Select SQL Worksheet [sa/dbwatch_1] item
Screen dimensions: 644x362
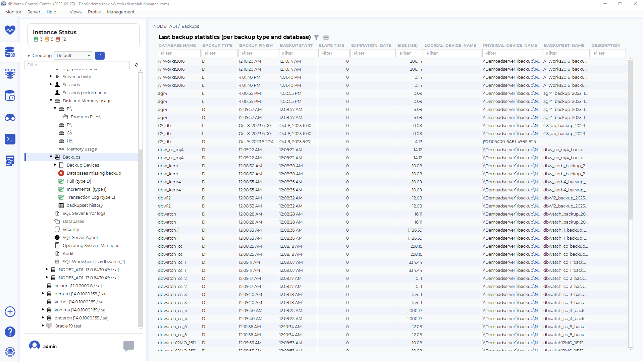click(x=94, y=261)
